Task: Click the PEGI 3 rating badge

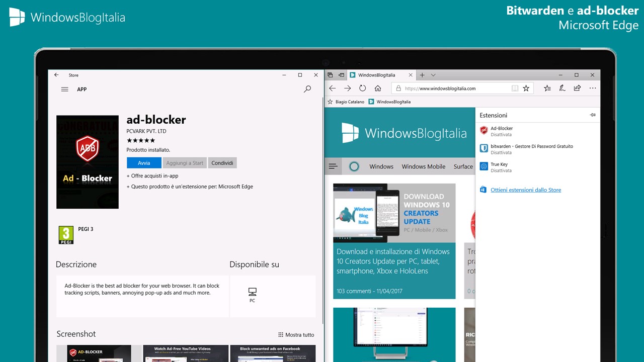Action: click(x=66, y=235)
